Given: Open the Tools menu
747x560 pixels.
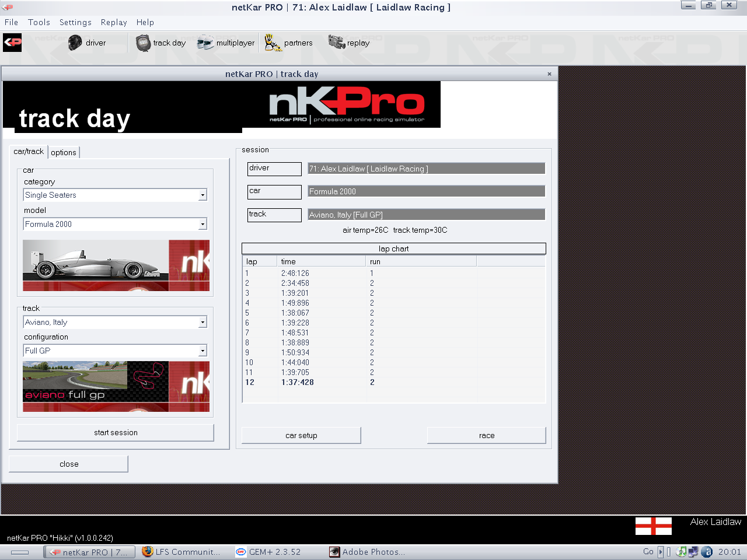Looking at the screenshot, I should click(x=39, y=22).
